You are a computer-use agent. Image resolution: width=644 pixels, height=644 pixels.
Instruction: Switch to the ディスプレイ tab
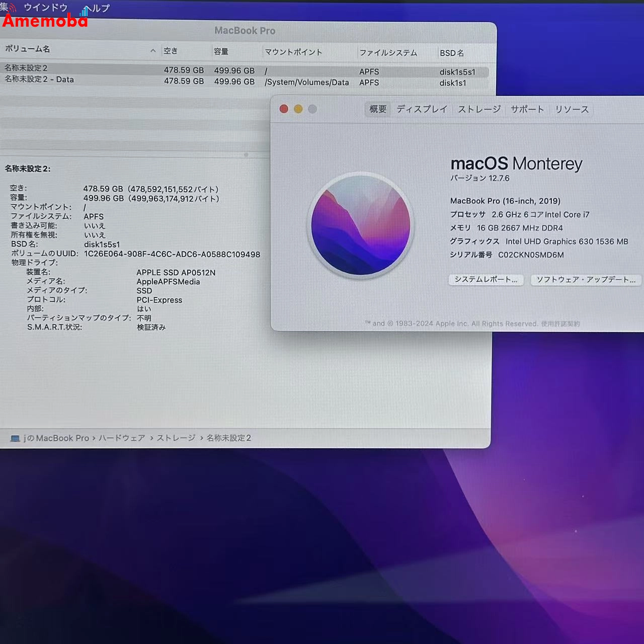point(423,109)
